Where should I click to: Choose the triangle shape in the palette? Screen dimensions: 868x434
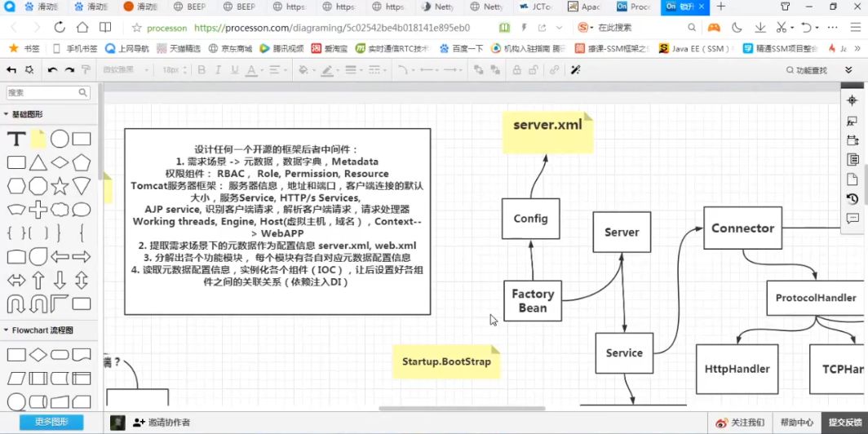click(38, 162)
